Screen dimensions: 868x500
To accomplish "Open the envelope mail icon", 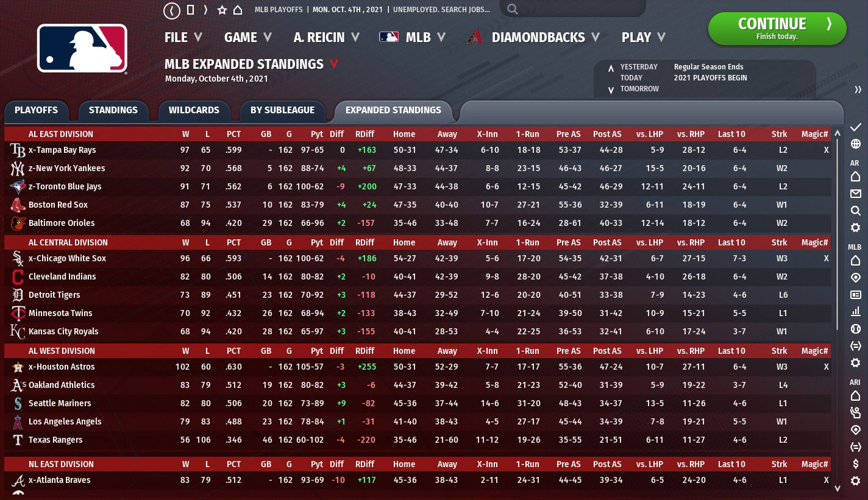I will [x=855, y=194].
